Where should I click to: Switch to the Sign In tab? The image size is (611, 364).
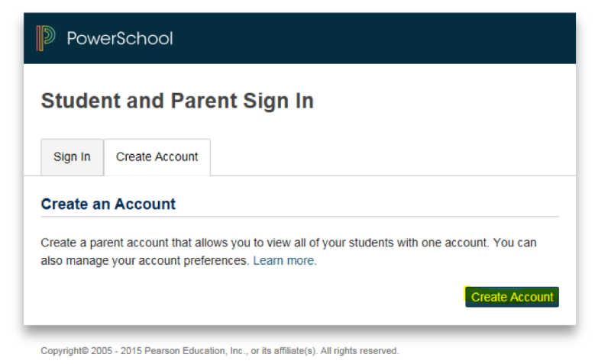point(72,157)
